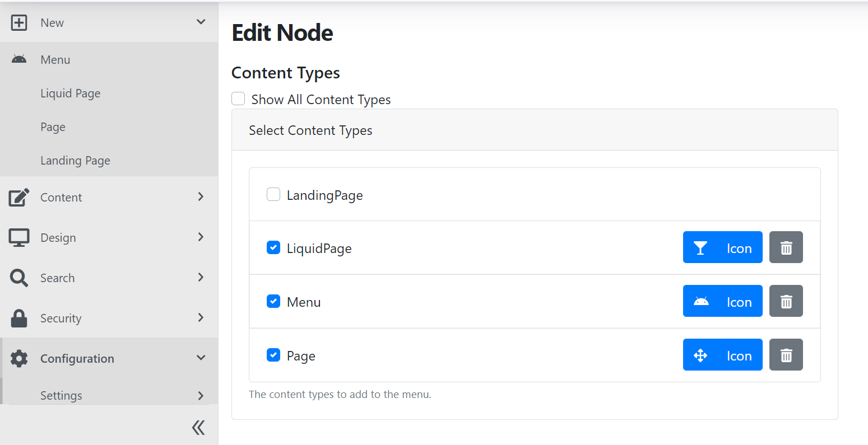The image size is (868, 445).
Task: Collapse the Configuration section chevron
Action: tap(201, 358)
